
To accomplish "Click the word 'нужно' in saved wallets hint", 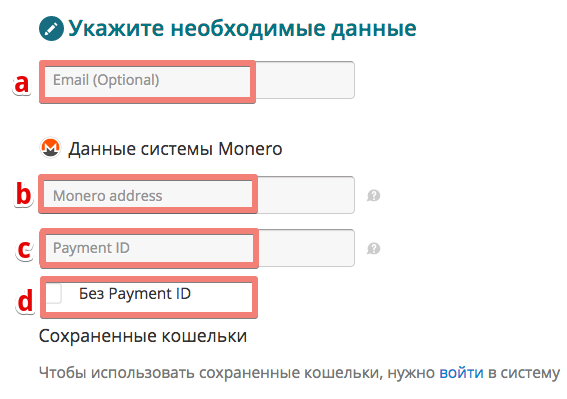I will 411,373.
